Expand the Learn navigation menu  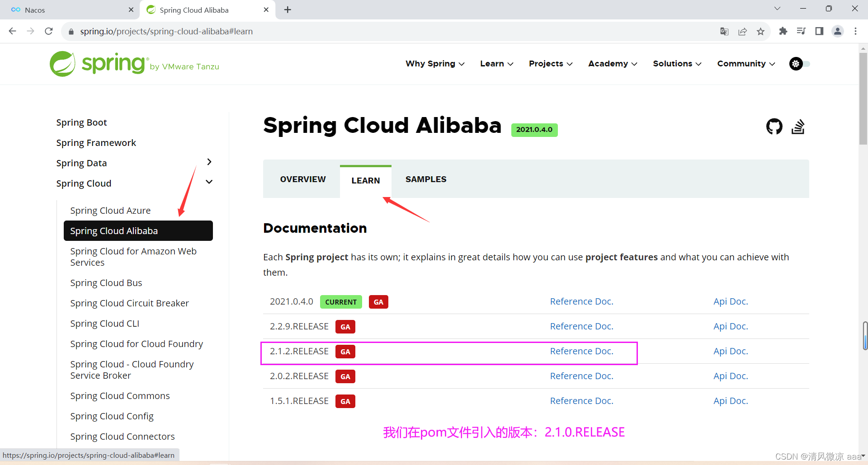[x=496, y=64]
